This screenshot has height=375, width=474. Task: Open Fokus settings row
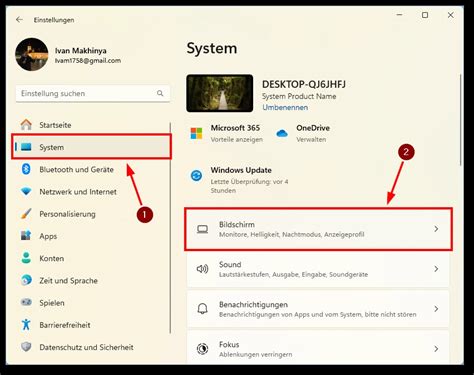(x=318, y=347)
